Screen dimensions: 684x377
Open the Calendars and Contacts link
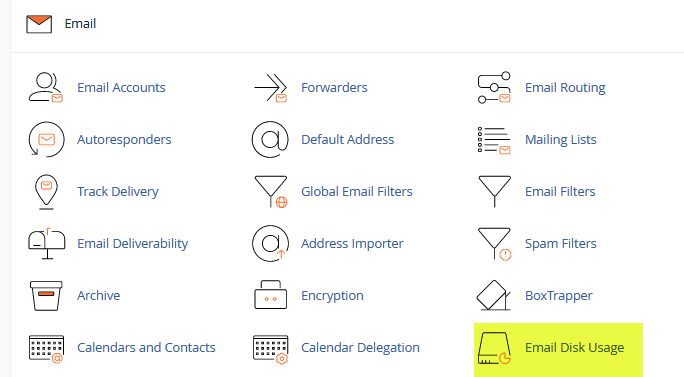[x=146, y=347]
